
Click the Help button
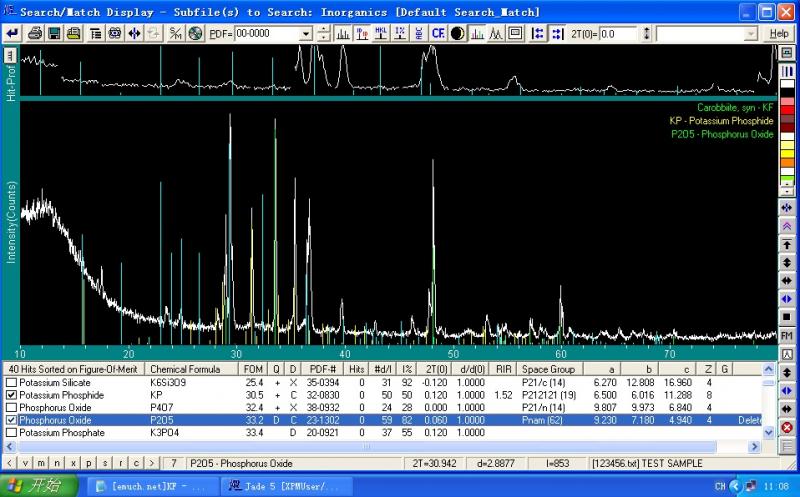(779, 33)
